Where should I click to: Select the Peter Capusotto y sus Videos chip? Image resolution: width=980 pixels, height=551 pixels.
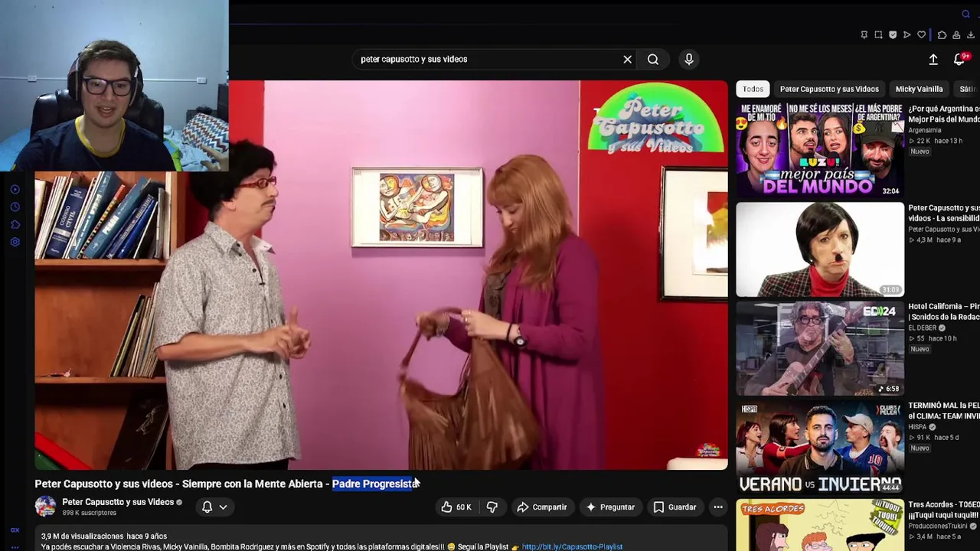click(x=829, y=89)
